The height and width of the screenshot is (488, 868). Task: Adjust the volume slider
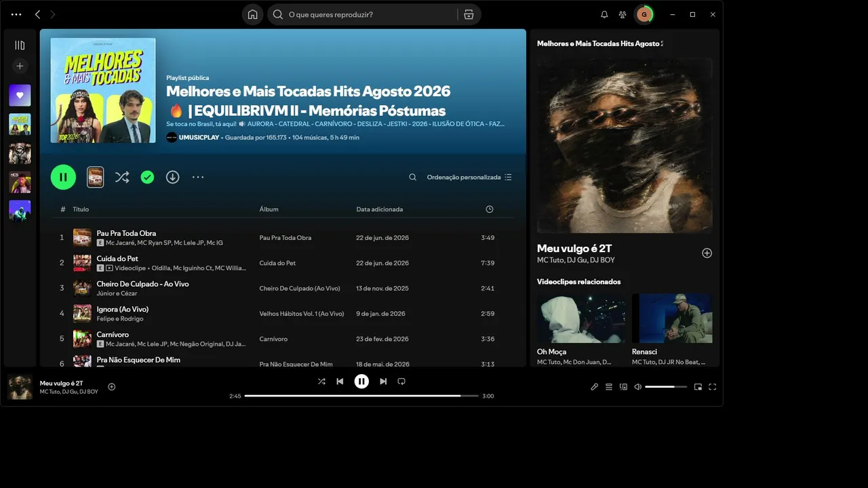click(x=666, y=387)
